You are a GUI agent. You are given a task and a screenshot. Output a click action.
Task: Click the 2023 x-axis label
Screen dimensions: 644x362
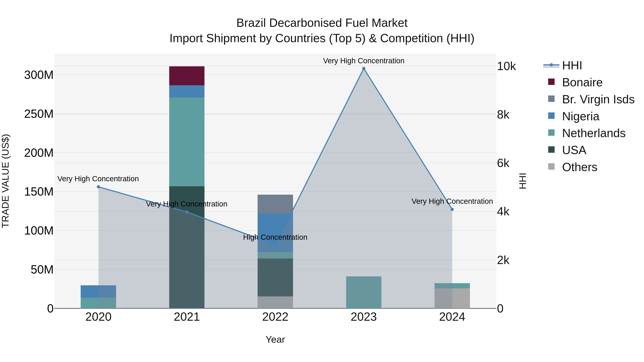click(364, 317)
